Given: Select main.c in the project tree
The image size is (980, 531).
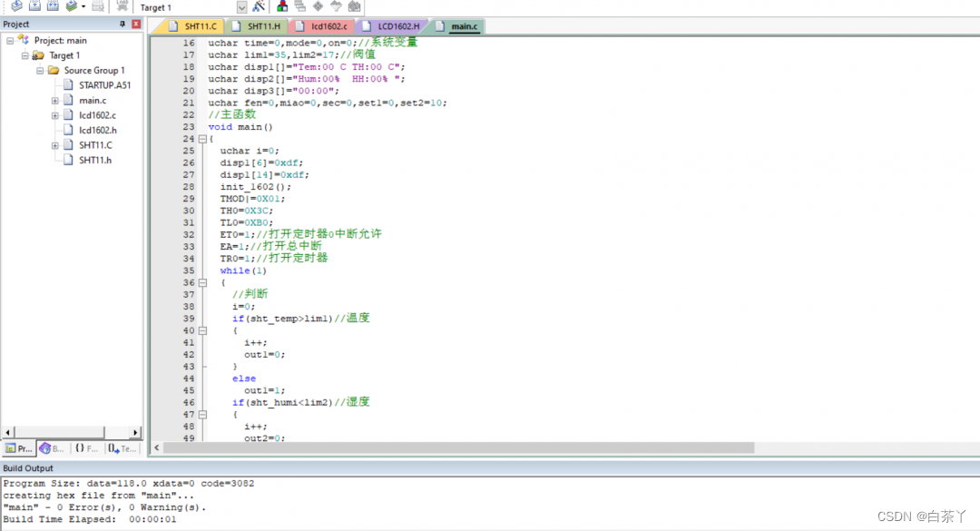Looking at the screenshot, I should click(x=93, y=100).
